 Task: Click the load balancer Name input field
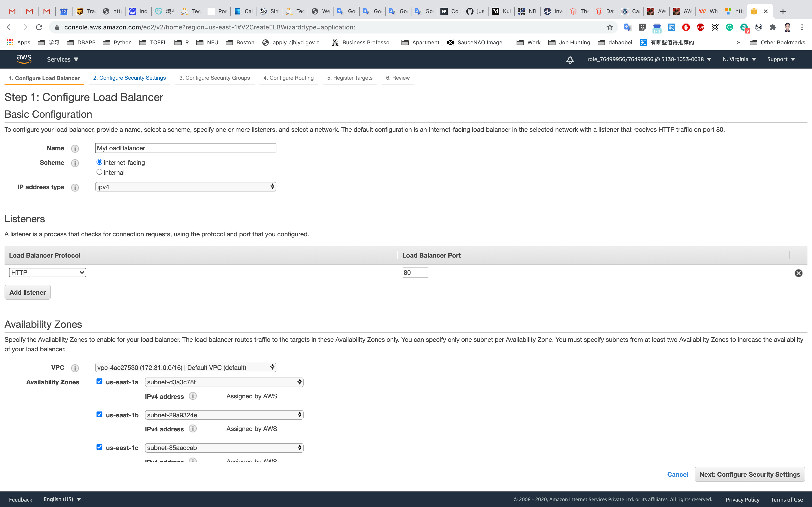pos(185,148)
